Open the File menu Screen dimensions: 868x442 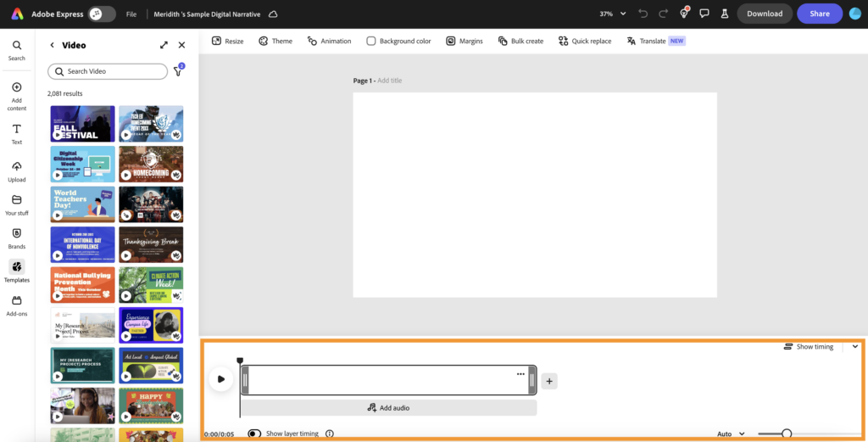[131, 14]
